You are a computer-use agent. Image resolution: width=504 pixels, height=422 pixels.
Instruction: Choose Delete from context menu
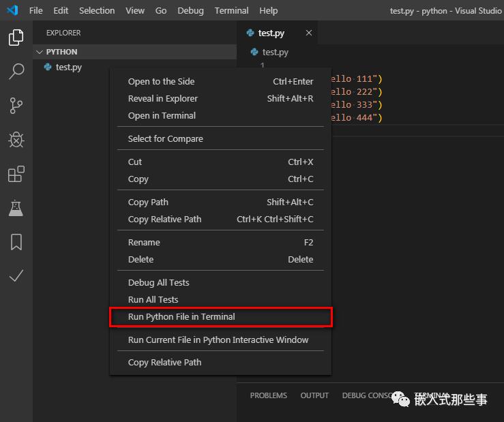(x=220, y=259)
